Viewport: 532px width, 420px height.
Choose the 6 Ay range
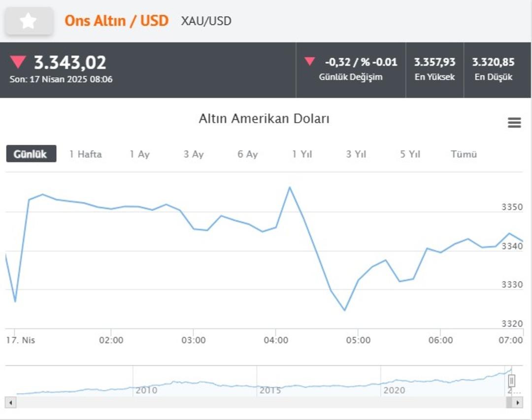click(248, 154)
